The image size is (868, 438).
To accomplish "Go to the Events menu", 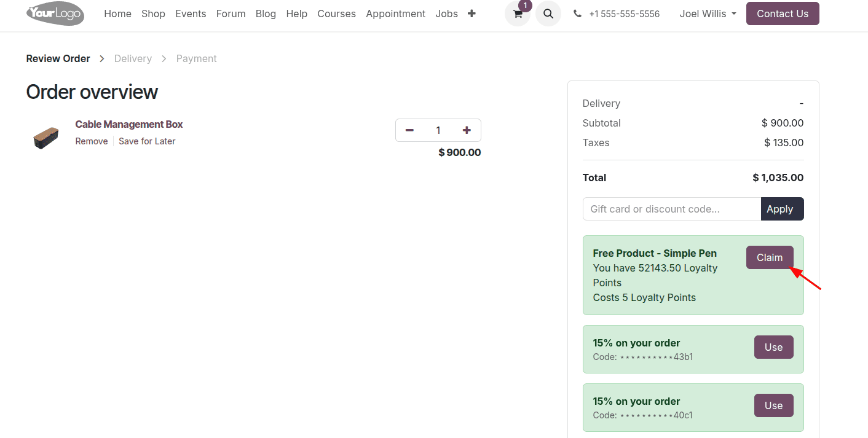I will click(191, 14).
